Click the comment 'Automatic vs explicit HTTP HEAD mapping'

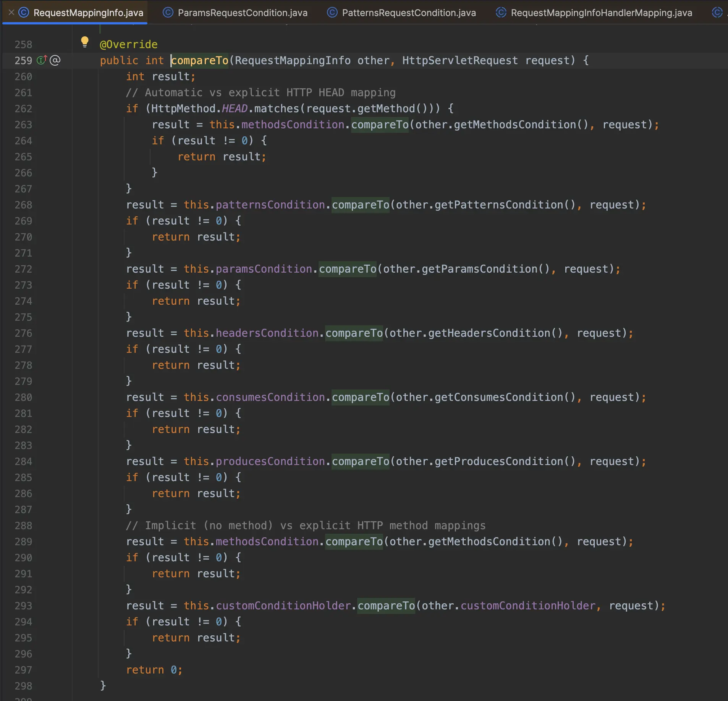(261, 92)
